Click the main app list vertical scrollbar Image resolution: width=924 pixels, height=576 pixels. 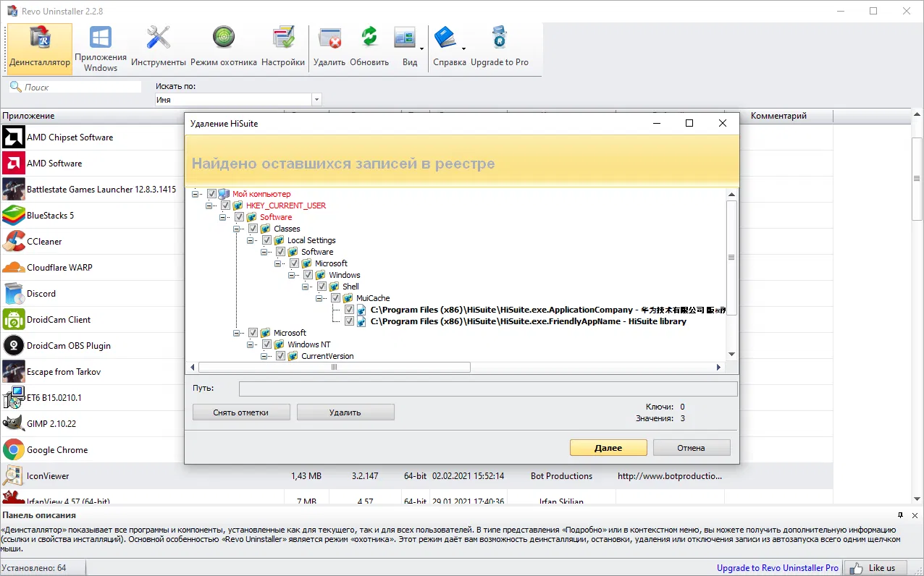tap(917, 178)
